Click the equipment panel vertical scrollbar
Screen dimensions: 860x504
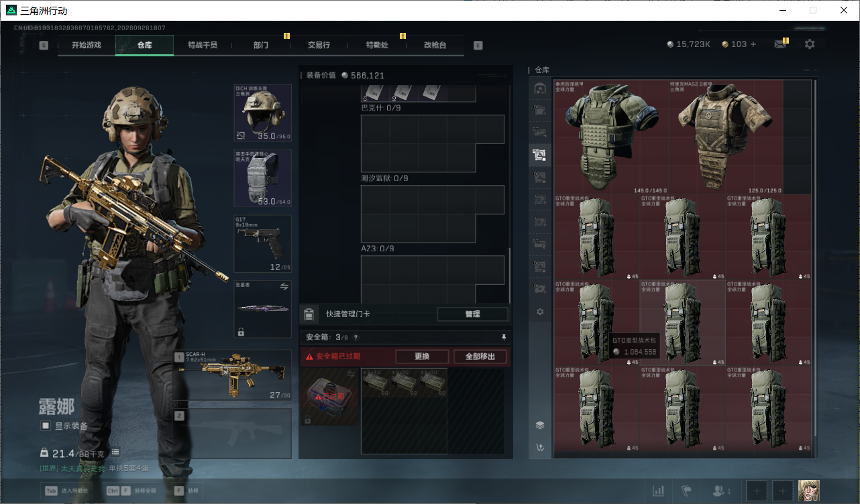pyautogui.click(x=510, y=275)
